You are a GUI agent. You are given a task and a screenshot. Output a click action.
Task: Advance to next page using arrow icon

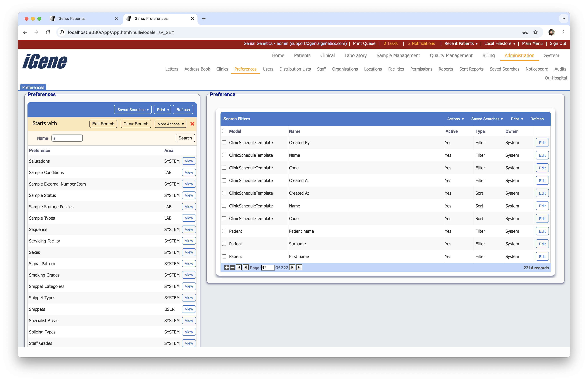292,268
